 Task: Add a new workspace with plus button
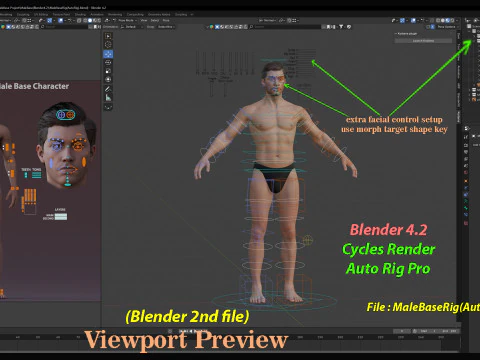pyautogui.click(x=192, y=14)
